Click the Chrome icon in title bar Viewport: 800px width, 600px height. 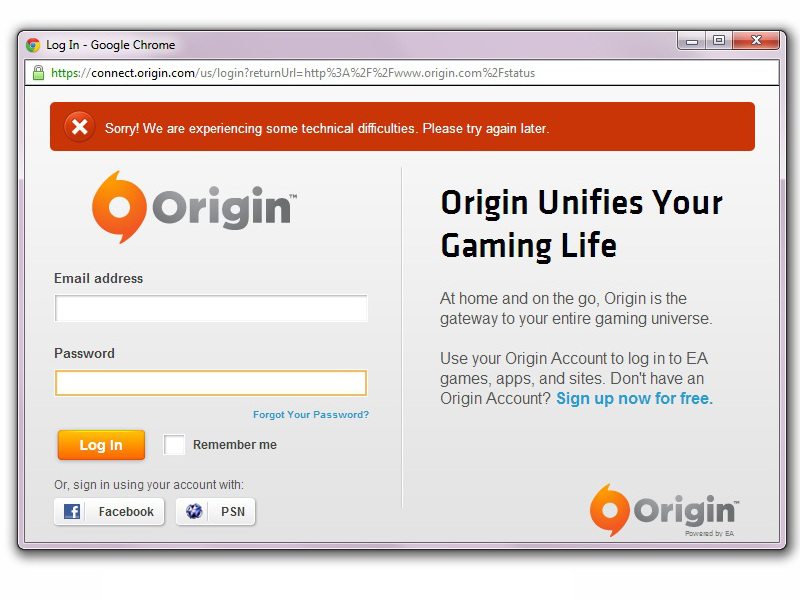coord(33,45)
